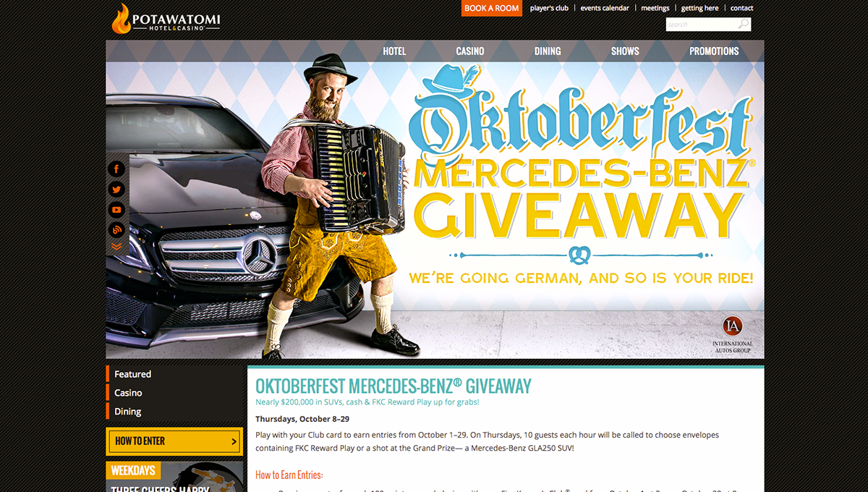Image resolution: width=868 pixels, height=492 pixels.
Task: Click the International Autos Group logo
Action: [x=732, y=334]
